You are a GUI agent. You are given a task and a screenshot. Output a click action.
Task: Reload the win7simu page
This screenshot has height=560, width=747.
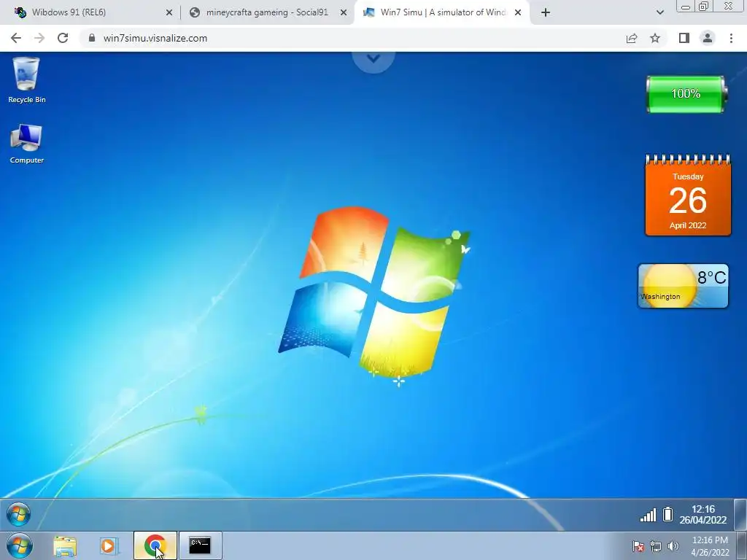pos(63,38)
